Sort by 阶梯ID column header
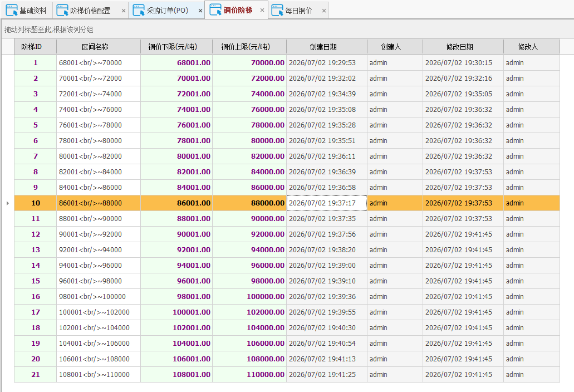The image size is (574, 392). 35,47
